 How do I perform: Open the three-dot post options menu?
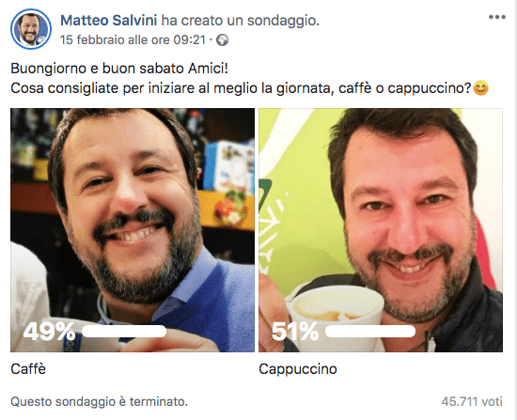point(497,17)
